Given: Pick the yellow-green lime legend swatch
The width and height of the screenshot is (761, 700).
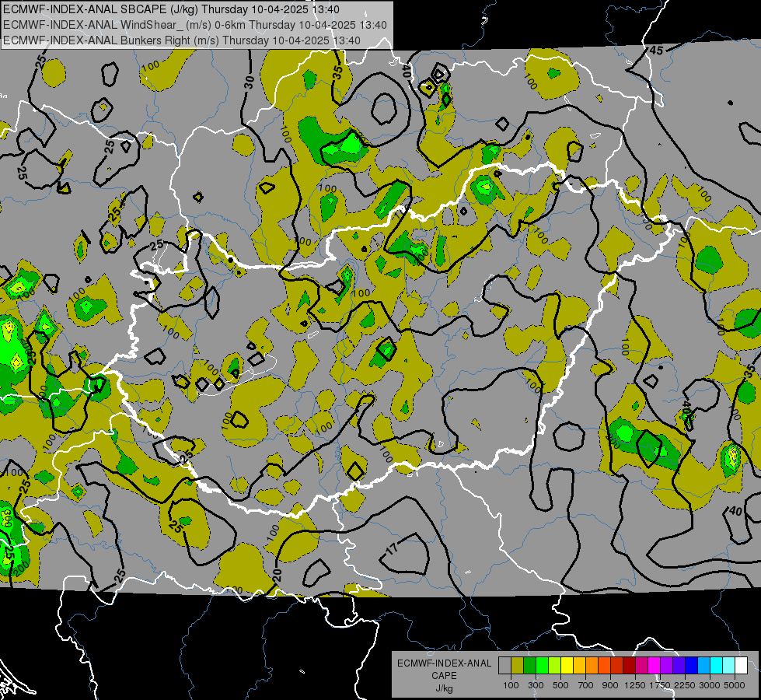Looking at the screenshot, I should (x=555, y=665).
